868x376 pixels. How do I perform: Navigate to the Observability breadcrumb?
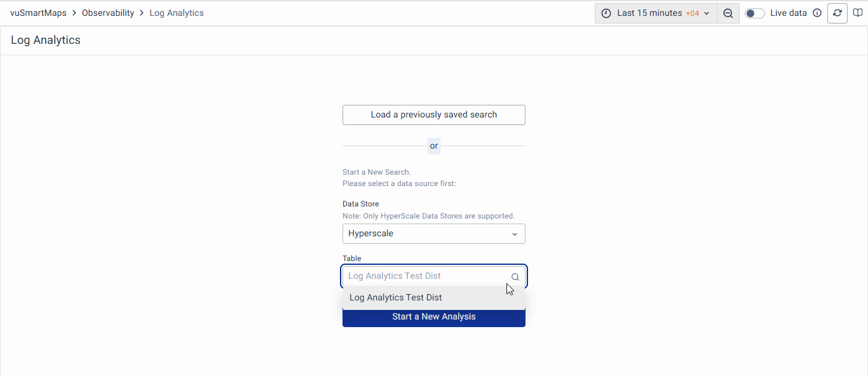[x=108, y=13]
